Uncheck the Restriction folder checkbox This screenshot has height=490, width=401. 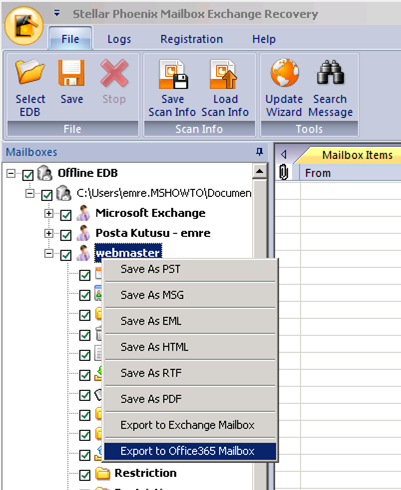[x=85, y=475]
